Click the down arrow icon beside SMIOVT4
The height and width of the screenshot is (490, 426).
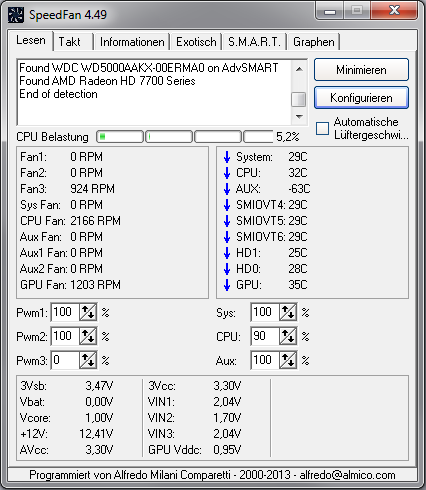pyautogui.click(x=227, y=205)
